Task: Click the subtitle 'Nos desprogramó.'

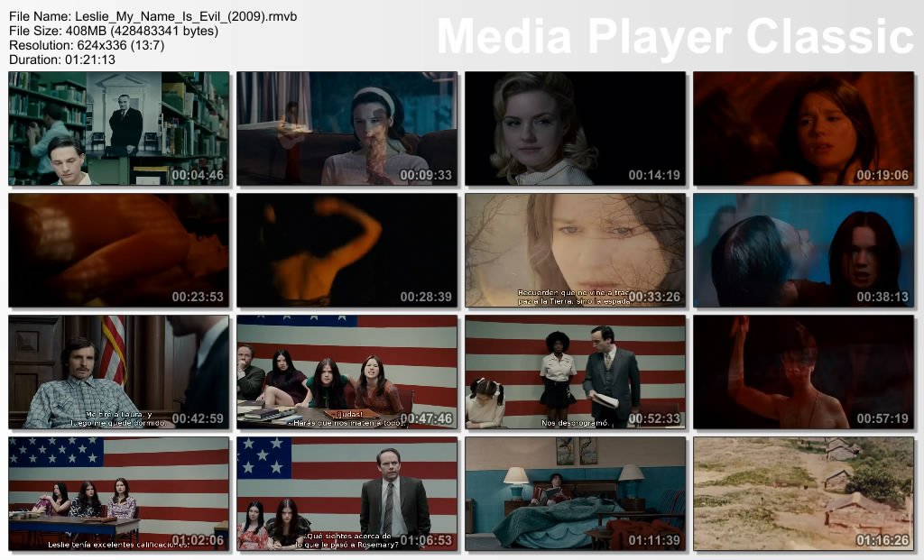Action: [575, 423]
